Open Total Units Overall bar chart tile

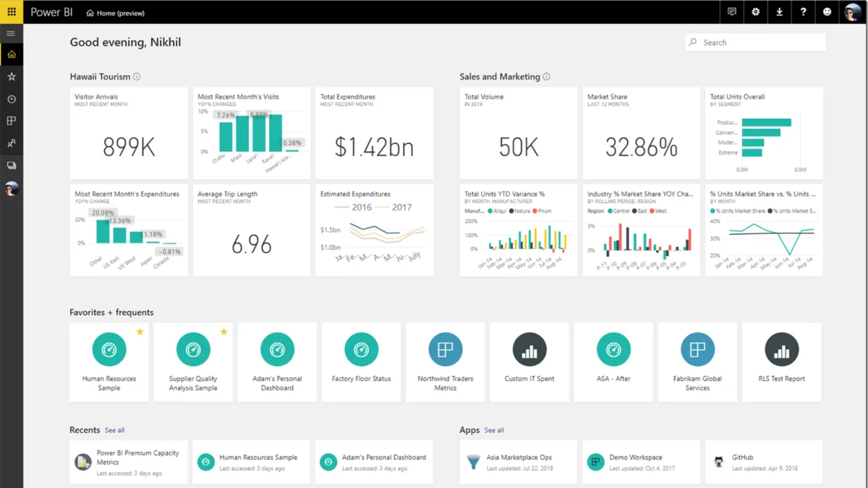(764, 133)
